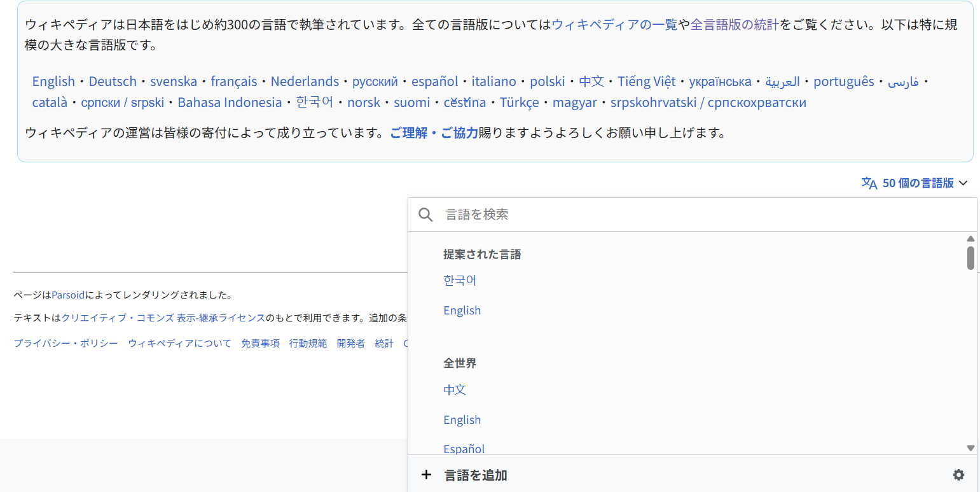Open the polski link
This screenshot has width=980, height=492.
pyautogui.click(x=548, y=81)
